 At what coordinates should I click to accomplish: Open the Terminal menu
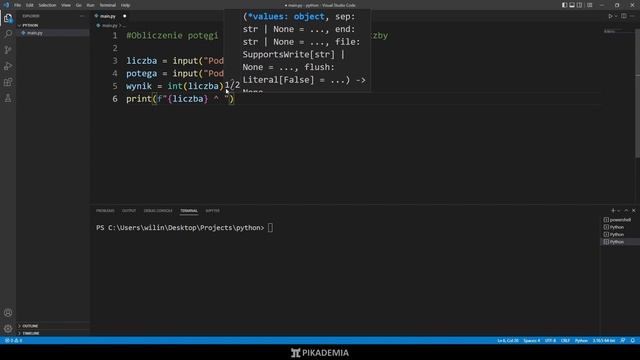point(108,5)
